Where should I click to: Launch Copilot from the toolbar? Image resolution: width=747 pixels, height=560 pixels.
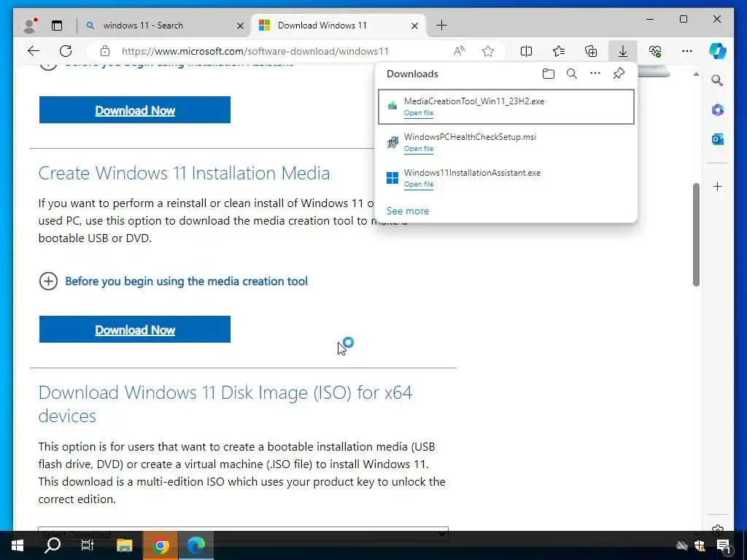(x=718, y=51)
